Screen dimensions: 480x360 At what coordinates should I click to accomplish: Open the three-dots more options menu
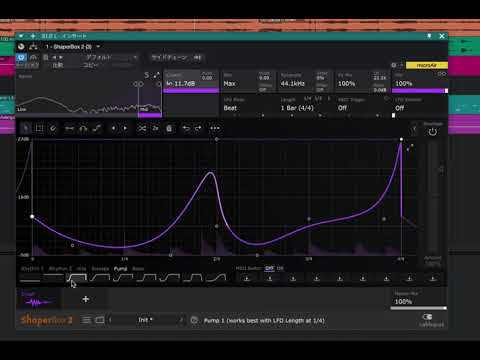click(215, 128)
